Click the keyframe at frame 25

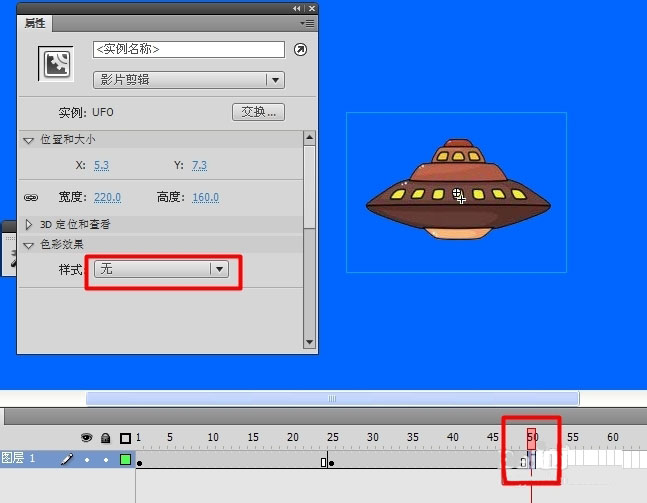tap(331, 463)
